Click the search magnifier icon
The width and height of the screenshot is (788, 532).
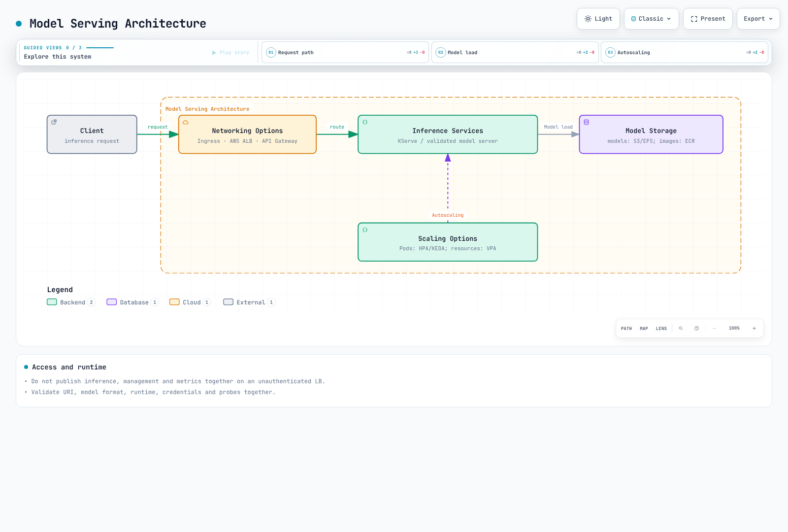(681, 328)
